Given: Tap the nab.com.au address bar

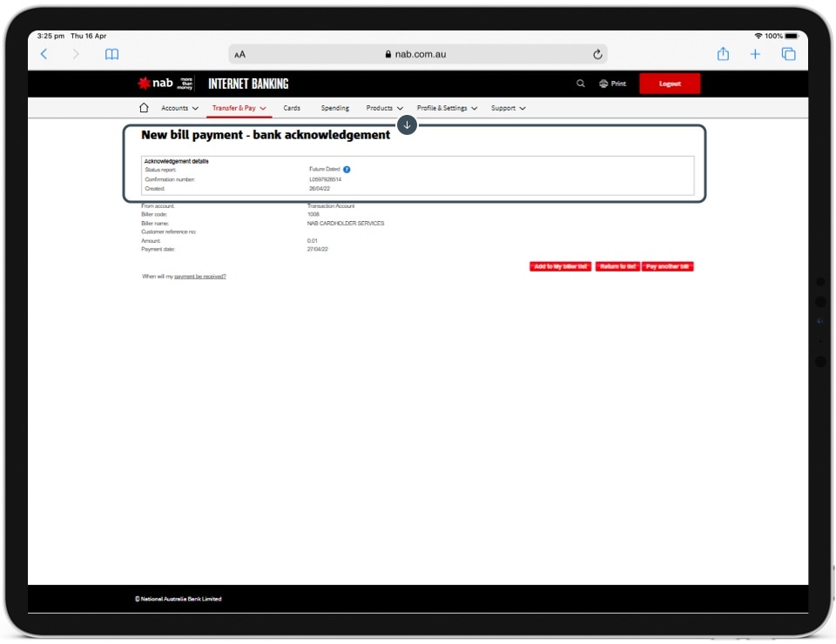Looking at the screenshot, I should click(x=416, y=54).
